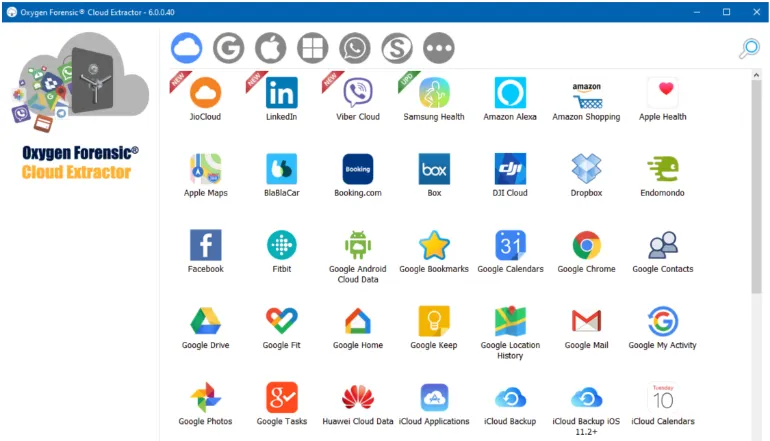The width and height of the screenshot is (770, 441).
Task: Choose Huawei Cloud Data service
Action: (x=358, y=403)
